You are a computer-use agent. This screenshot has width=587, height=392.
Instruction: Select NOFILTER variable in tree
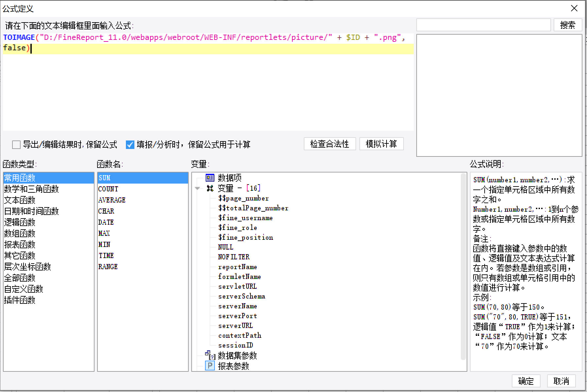234,257
